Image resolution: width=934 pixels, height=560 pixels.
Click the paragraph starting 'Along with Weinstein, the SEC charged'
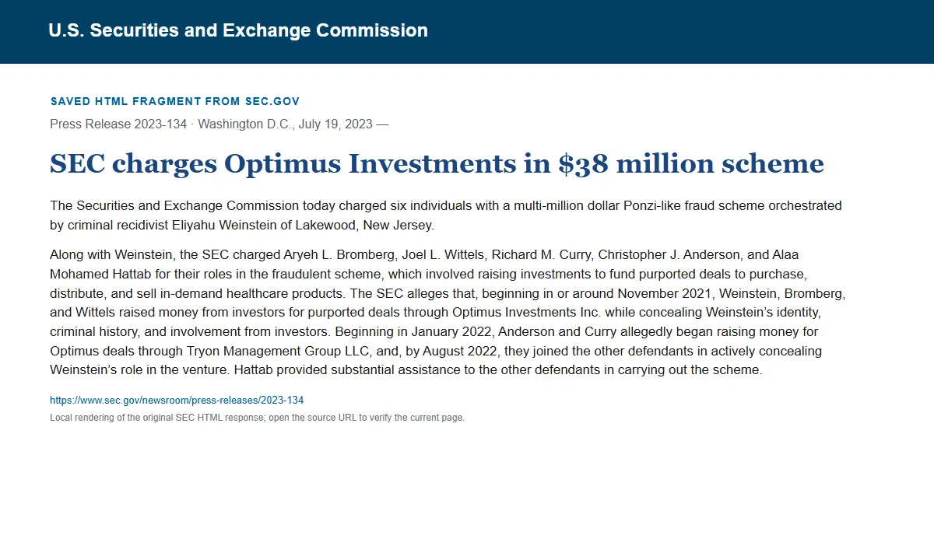448,312
